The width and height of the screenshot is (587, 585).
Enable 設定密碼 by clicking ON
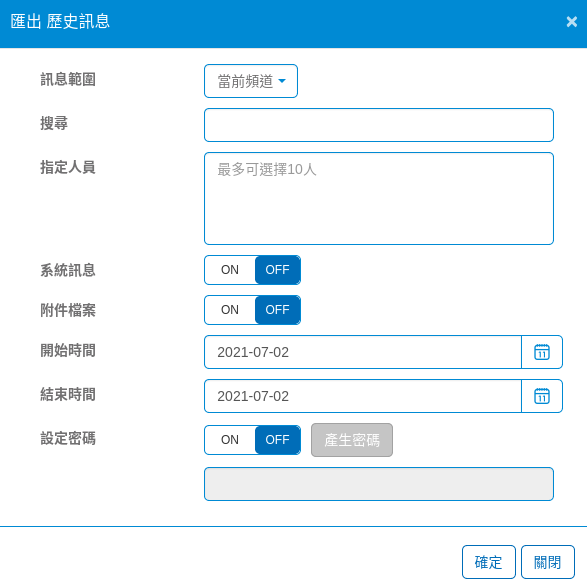(x=230, y=440)
